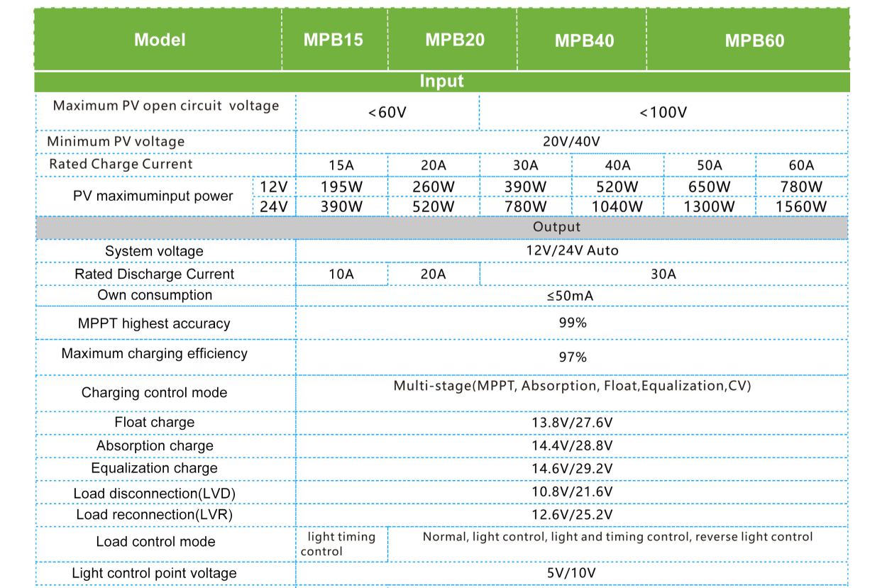
Task: Click the Multi-stage charging modes value
Action: pos(572,386)
